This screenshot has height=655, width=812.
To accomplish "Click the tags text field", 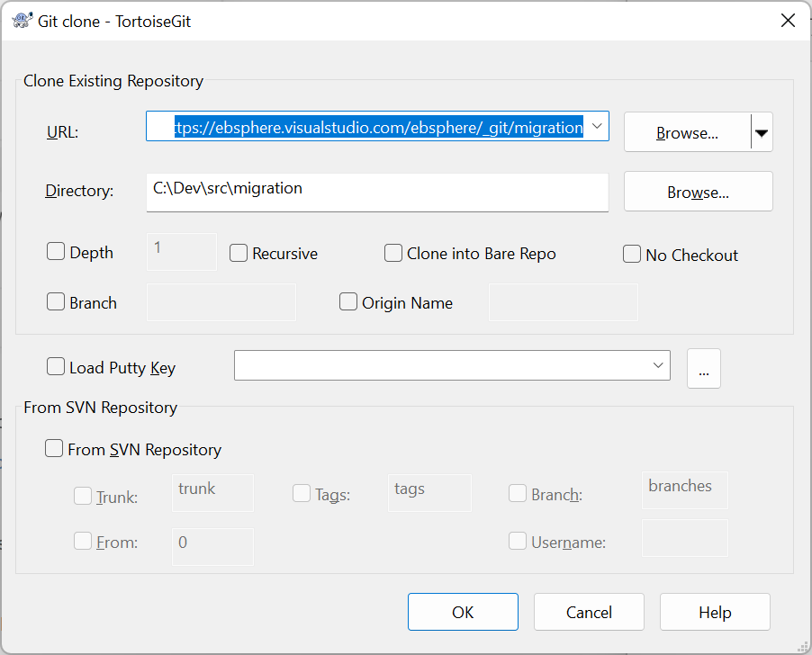I will click(x=429, y=493).
